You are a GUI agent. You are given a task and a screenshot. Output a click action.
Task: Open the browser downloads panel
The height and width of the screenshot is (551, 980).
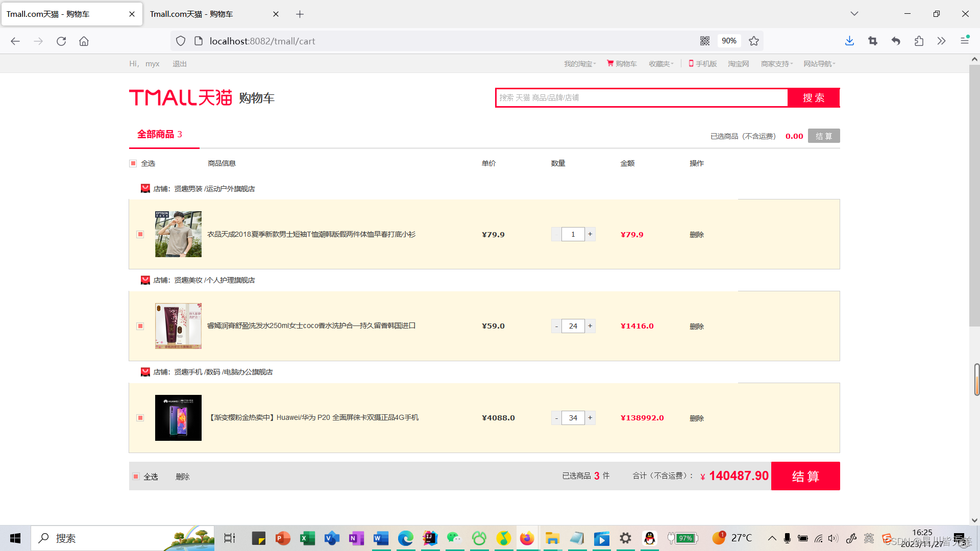849,41
